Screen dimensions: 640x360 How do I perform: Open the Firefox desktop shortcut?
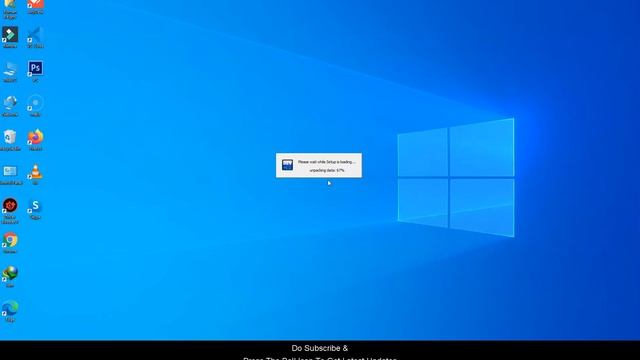click(35, 138)
